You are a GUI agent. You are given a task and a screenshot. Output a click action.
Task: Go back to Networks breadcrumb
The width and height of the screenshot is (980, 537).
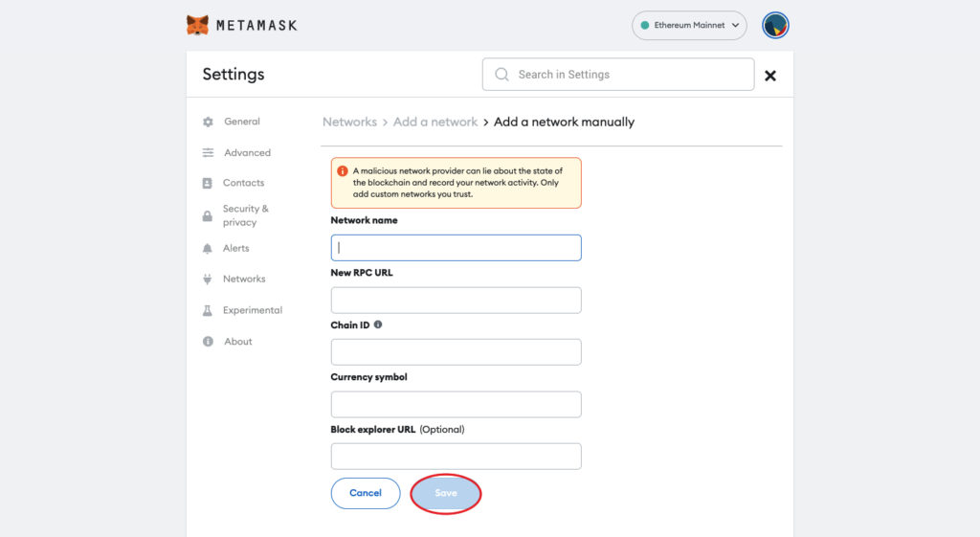pos(349,122)
